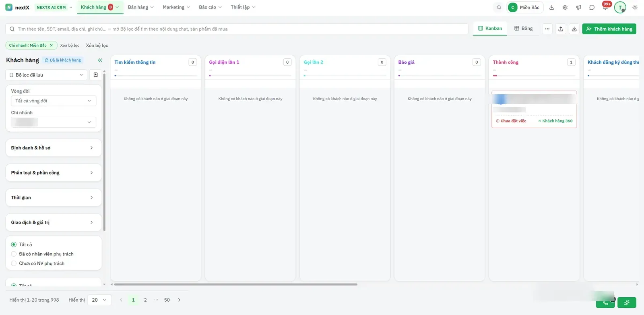
Task: Select Chưa có NV phụ trách radio
Action: click(14, 263)
